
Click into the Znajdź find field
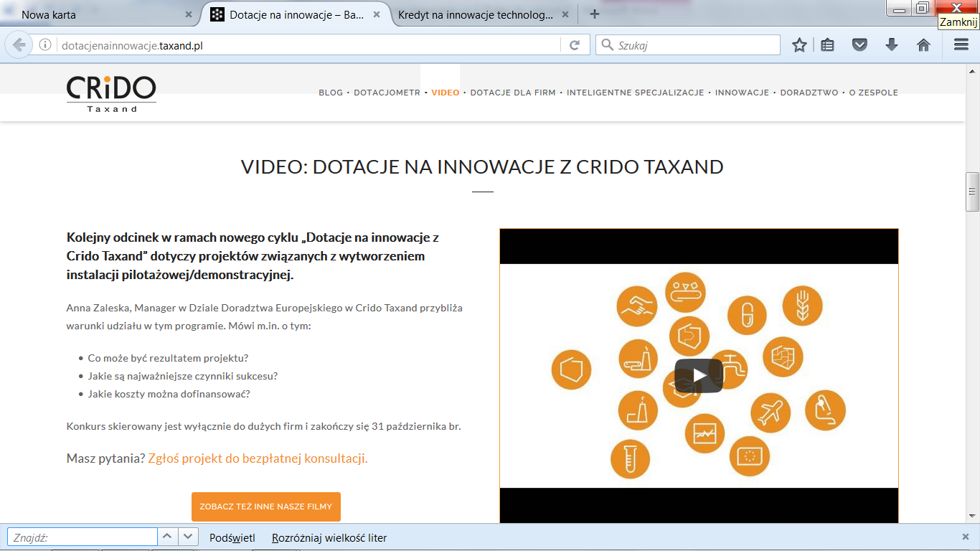point(82,537)
